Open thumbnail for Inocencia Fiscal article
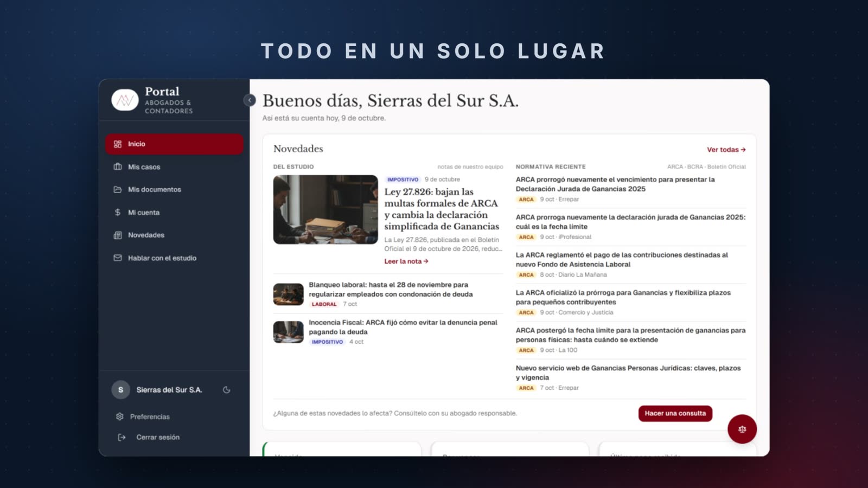Image resolution: width=868 pixels, height=488 pixels. pyautogui.click(x=288, y=332)
